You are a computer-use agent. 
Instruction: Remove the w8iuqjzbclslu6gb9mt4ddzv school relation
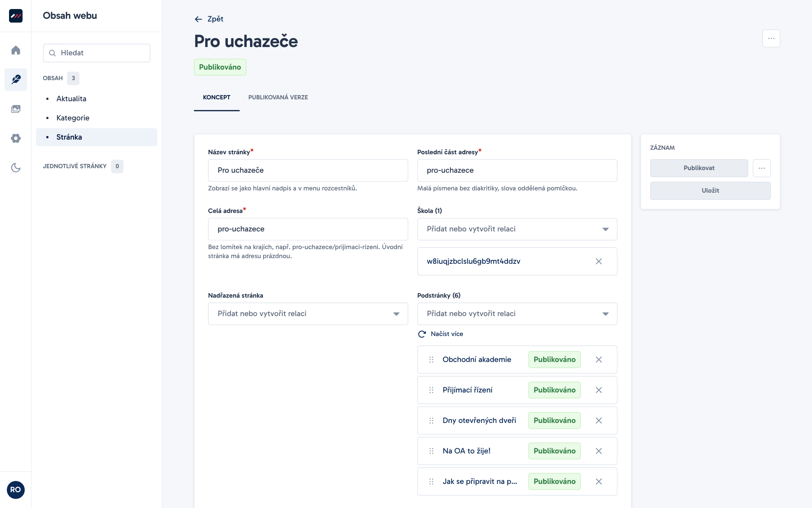[x=599, y=261]
